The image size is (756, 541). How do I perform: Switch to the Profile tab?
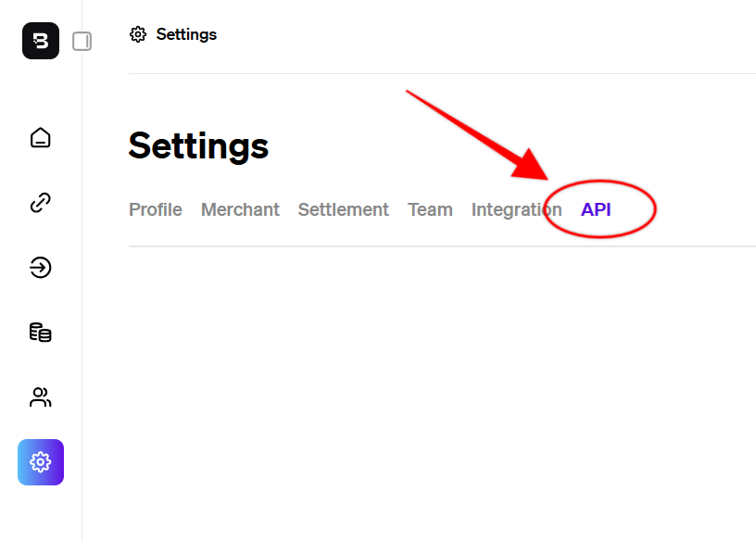[x=156, y=209]
